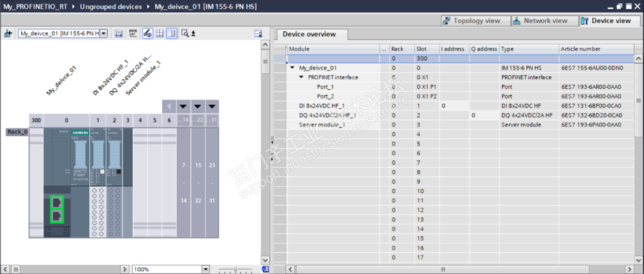Click the zoom selection magnifier icon
Image resolution: width=644 pixels, height=274 pixels.
click(x=185, y=34)
